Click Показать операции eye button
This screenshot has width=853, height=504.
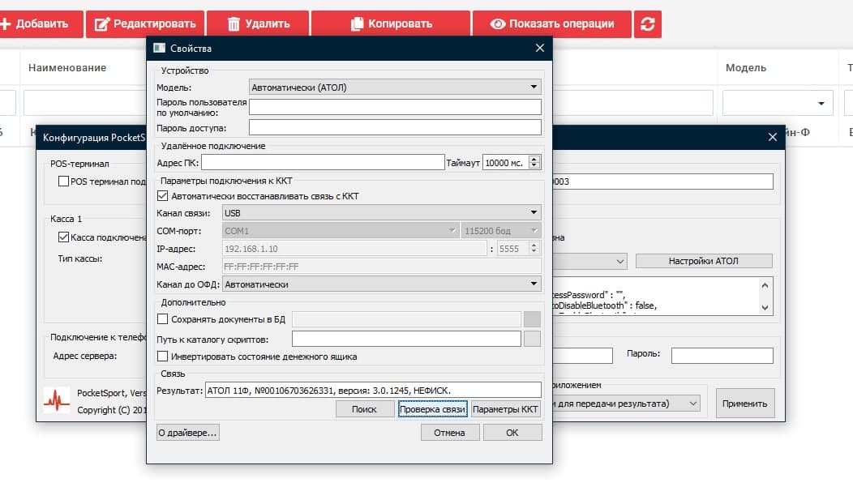pyautogui.click(x=551, y=23)
